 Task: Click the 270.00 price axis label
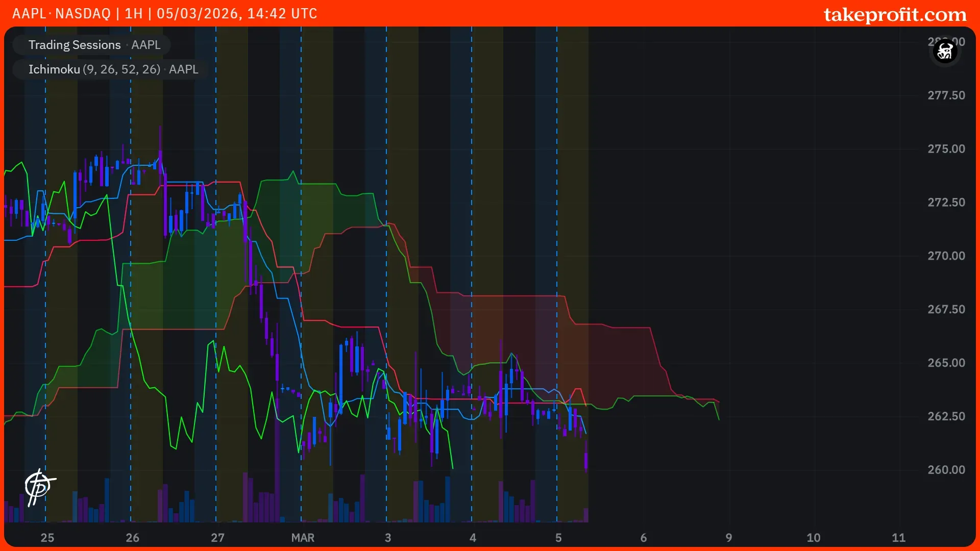click(946, 256)
